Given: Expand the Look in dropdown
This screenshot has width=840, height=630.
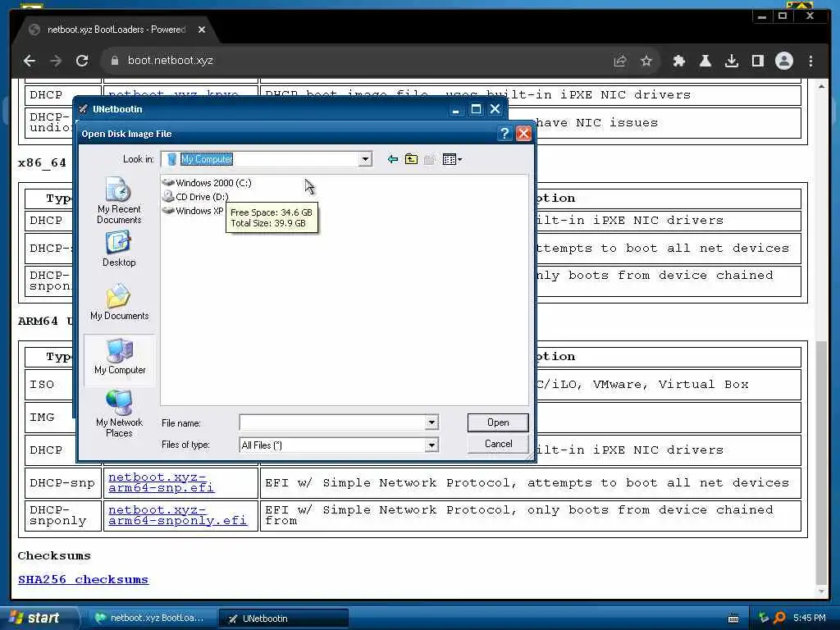Looking at the screenshot, I should [x=365, y=159].
